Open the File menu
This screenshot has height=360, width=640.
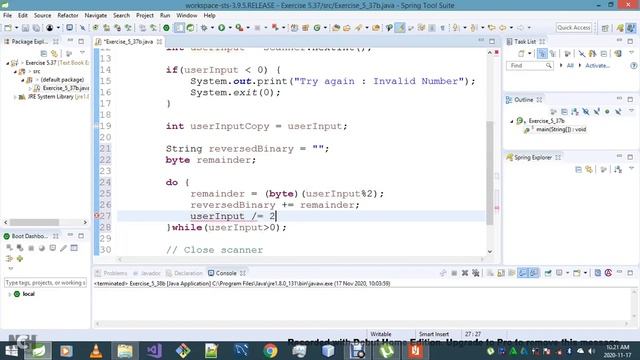7,16
